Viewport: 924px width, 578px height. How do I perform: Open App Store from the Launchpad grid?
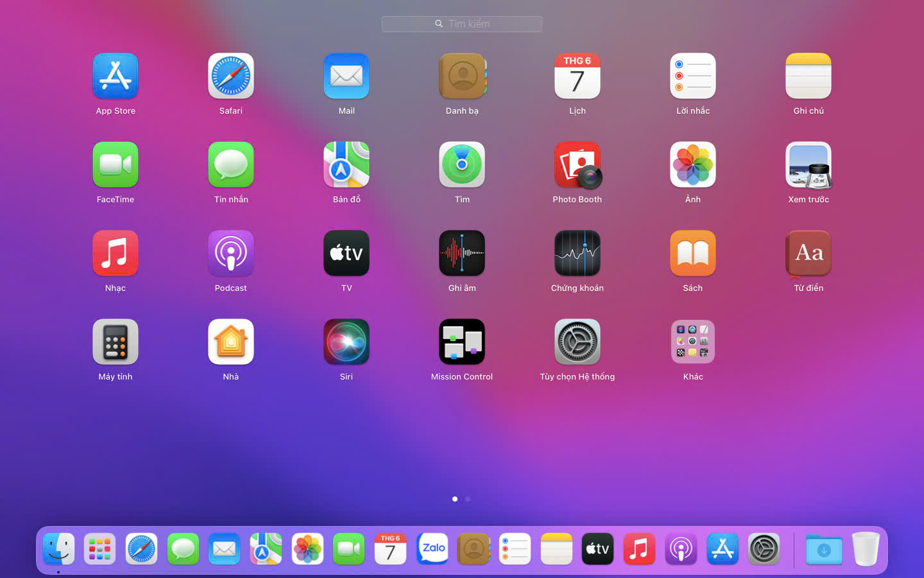tap(116, 76)
